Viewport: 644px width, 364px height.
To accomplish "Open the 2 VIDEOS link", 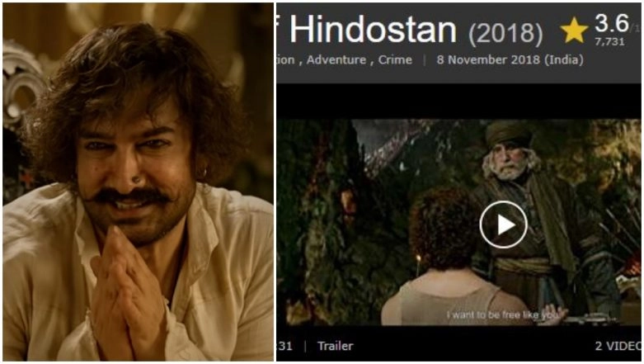I will point(618,346).
